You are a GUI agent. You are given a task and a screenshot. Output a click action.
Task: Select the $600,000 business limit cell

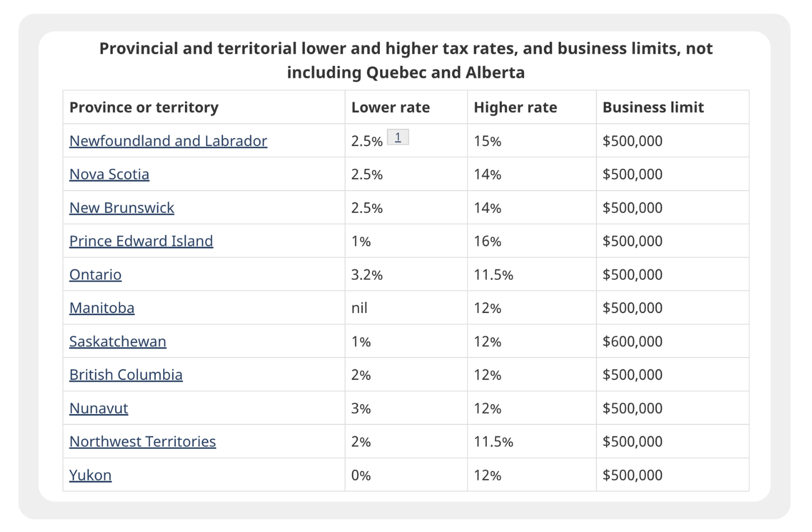(632, 341)
